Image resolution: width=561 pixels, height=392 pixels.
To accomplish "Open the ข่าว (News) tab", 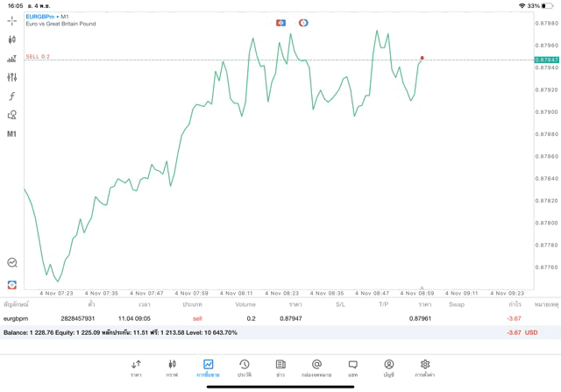I will click(x=280, y=367).
